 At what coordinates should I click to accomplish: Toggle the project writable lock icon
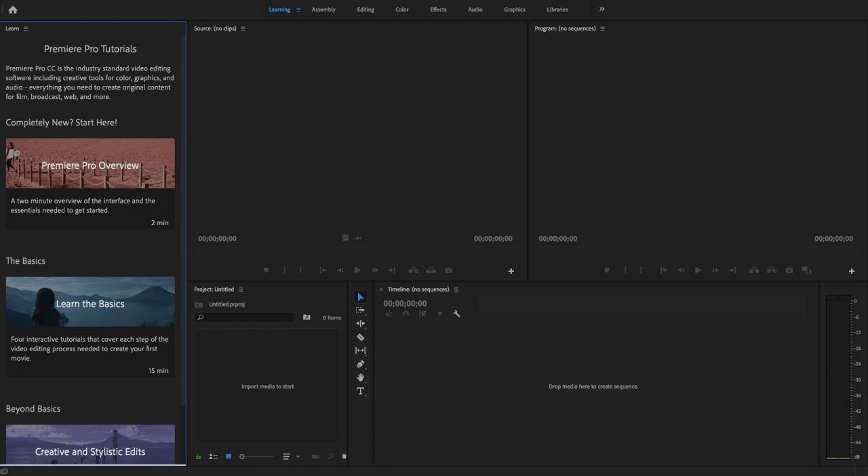(198, 456)
